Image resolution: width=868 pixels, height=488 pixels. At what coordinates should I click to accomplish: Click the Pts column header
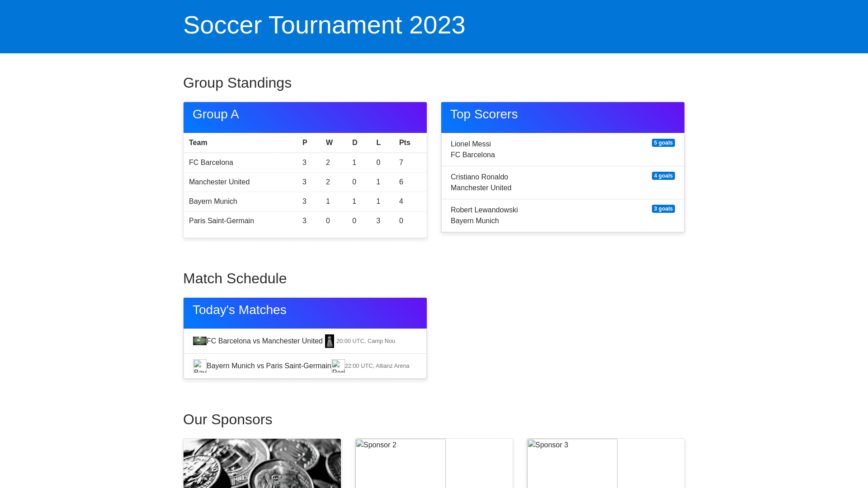405,143
